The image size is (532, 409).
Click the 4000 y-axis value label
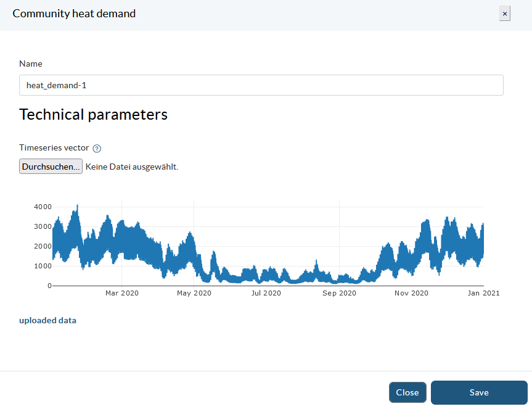click(43, 207)
